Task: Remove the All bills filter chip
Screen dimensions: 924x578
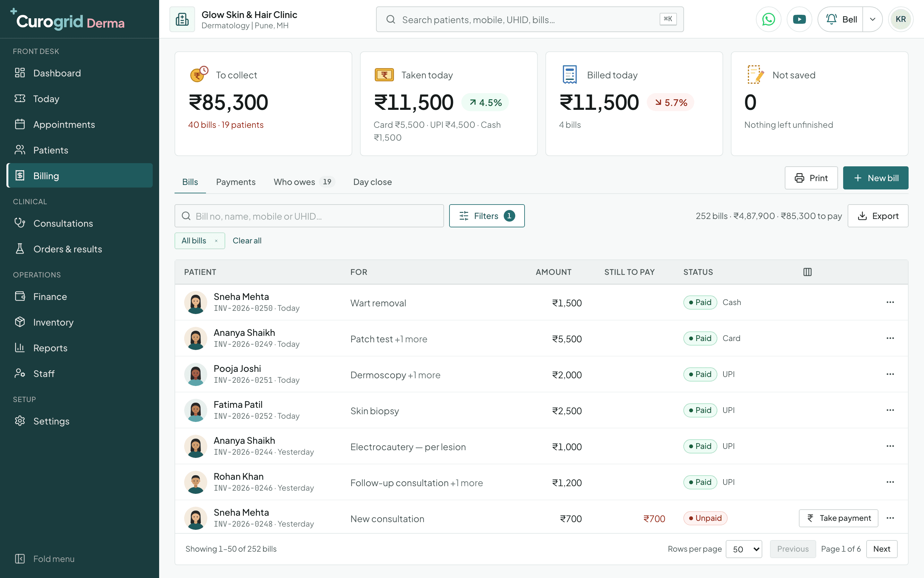Action: (216, 241)
